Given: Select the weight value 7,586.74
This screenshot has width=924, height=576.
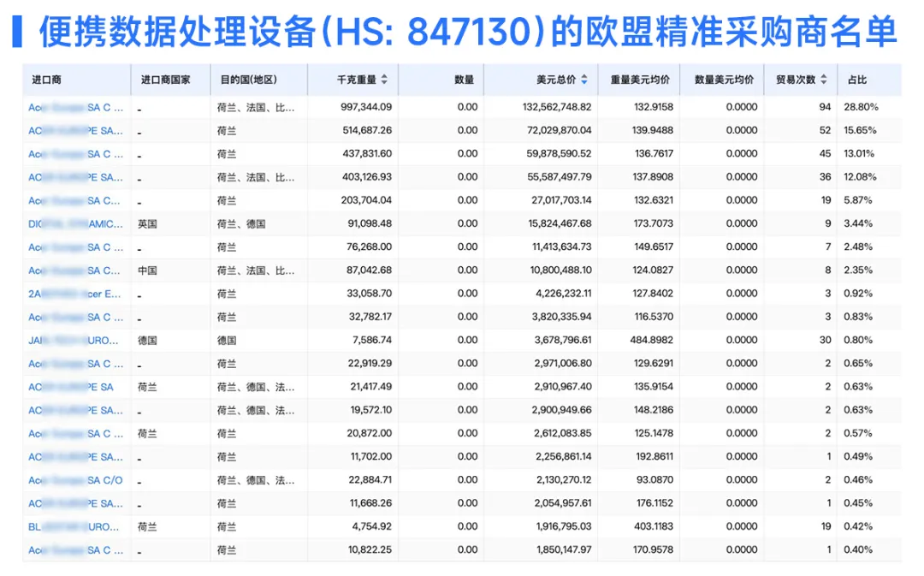Looking at the screenshot, I should [372, 340].
